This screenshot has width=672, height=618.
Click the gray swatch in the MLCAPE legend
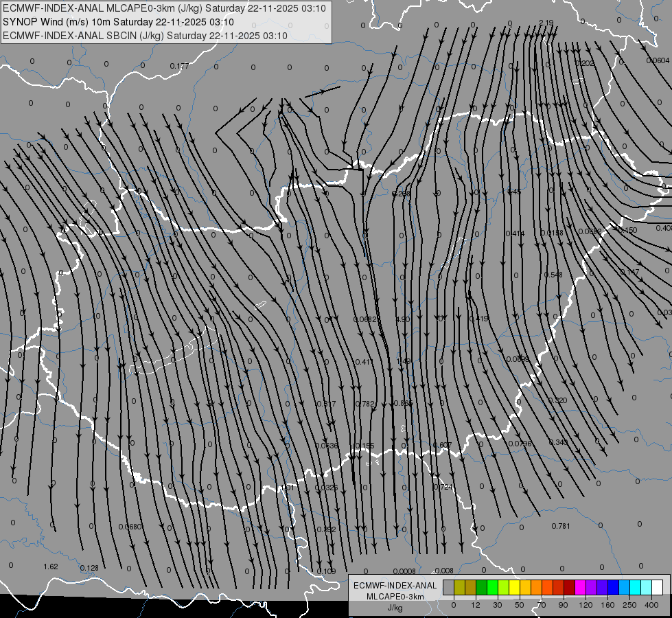click(449, 588)
